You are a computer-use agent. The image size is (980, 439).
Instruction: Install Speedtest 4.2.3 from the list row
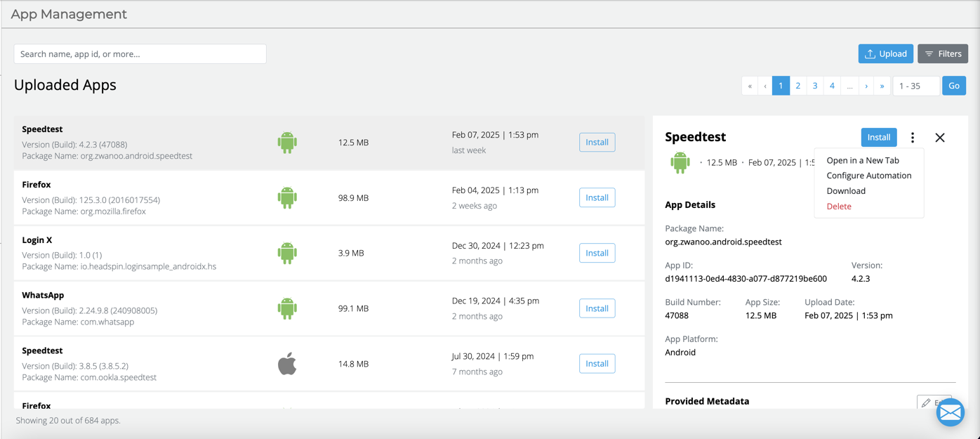pyautogui.click(x=597, y=142)
